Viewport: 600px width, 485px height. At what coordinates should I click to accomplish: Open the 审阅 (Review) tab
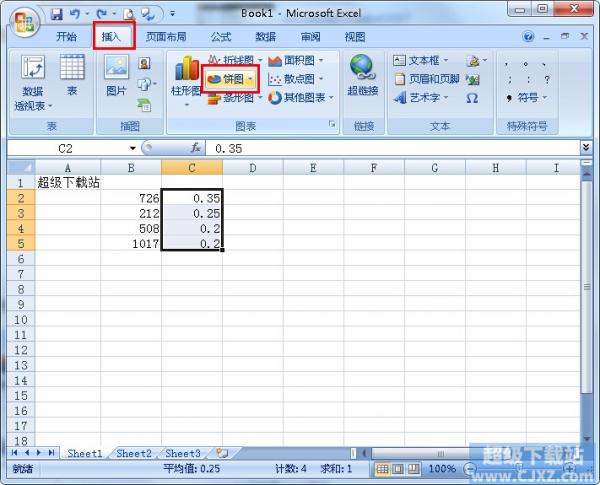tap(310, 37)
